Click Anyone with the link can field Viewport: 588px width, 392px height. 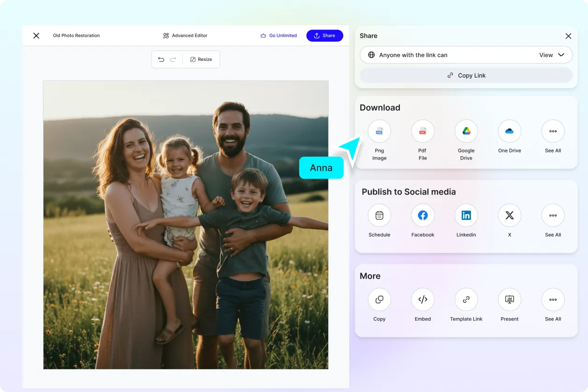point(466,55)
